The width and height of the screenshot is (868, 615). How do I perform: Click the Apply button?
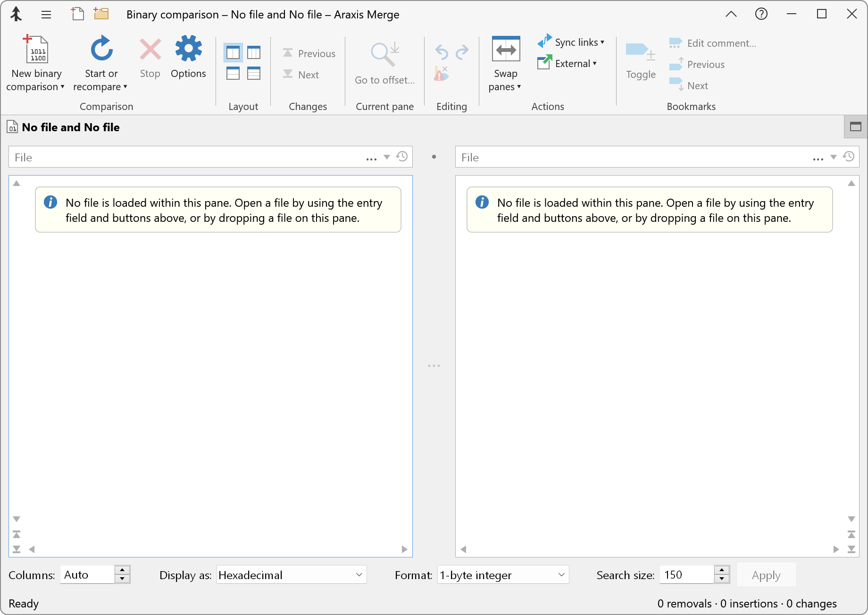766,575
